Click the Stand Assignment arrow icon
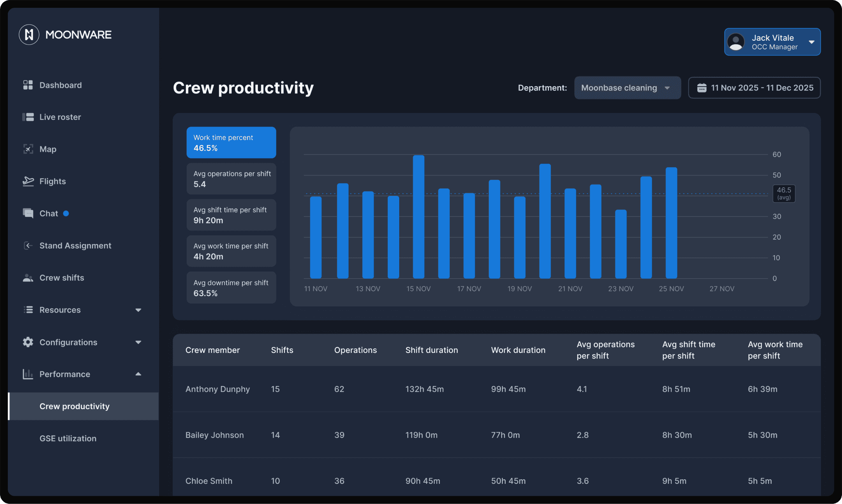The image size is (842, 504). (28, 246)
